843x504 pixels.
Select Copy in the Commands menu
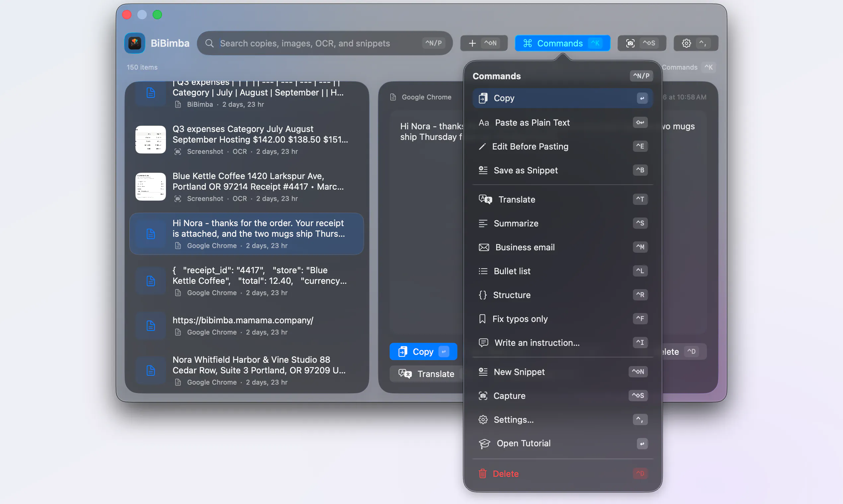(563, 98)
